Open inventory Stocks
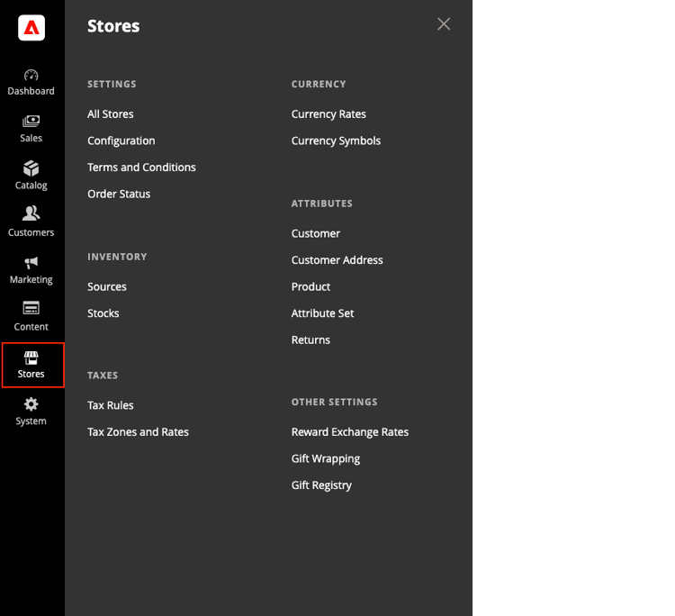Image resolution: width=675 pixels, height=616 pixels. 103,313
